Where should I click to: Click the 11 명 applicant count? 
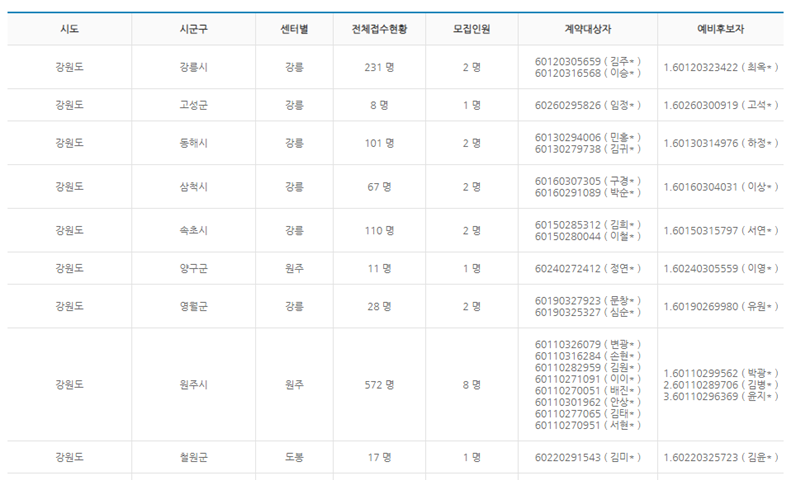pos(379,268)
